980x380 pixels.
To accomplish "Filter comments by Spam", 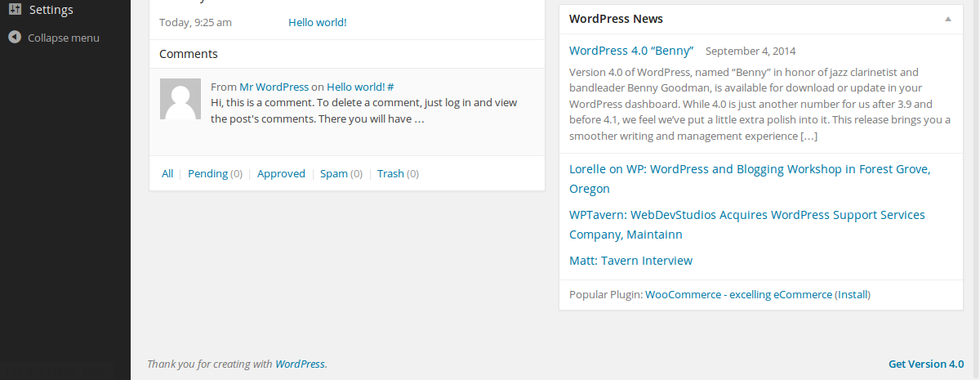I will pyautogui.click(x=334, y=173).
